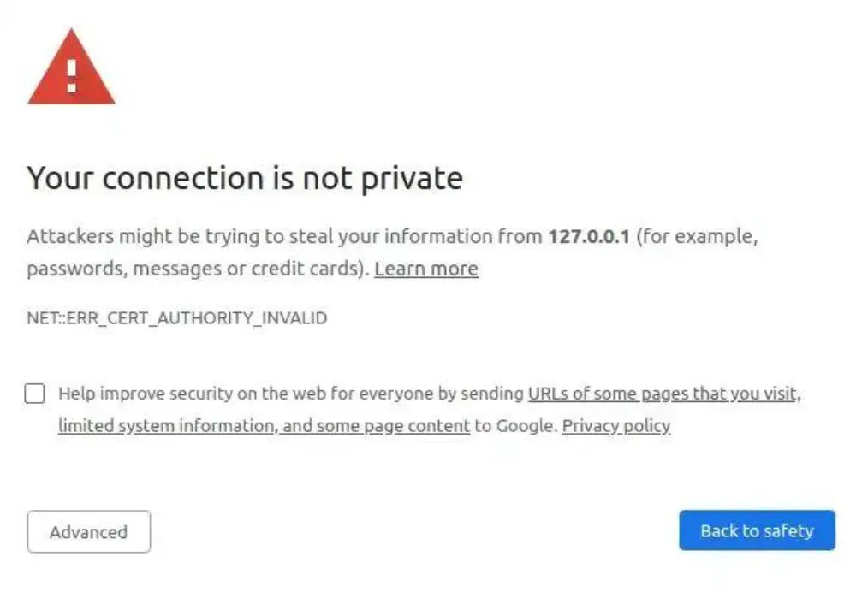The height and width of the screenshot is (592, 868).
Task: Click the NET::ERR_CERT_AUTHORITY_INVALID error code
Action: tap(176, 317)
